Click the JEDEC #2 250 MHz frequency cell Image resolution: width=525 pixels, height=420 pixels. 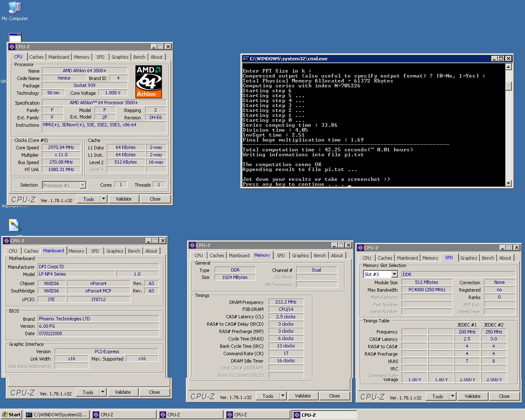click(x=493, y=332)
